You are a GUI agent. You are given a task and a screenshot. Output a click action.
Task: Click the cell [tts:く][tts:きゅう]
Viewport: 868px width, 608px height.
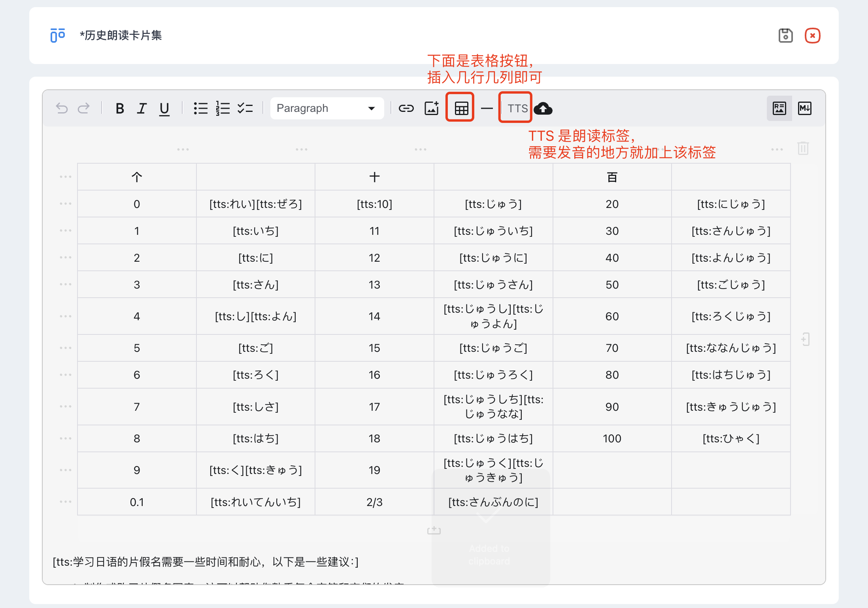click(x=256, y=470)
